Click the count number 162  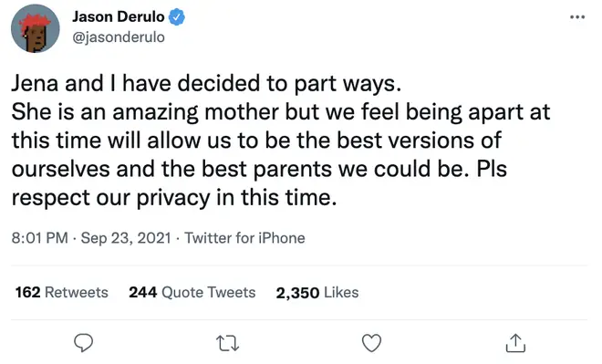pyautogui.click(x=27, y=292)
